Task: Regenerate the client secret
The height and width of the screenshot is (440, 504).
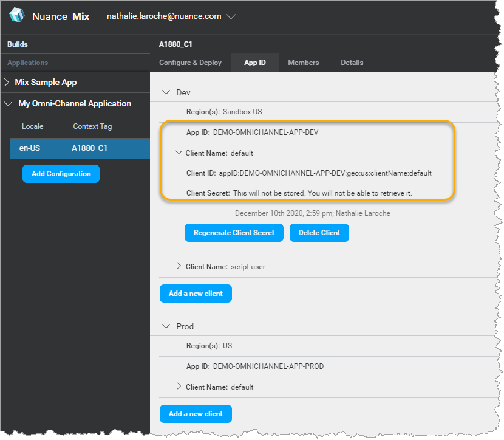Action: (234, 233)
